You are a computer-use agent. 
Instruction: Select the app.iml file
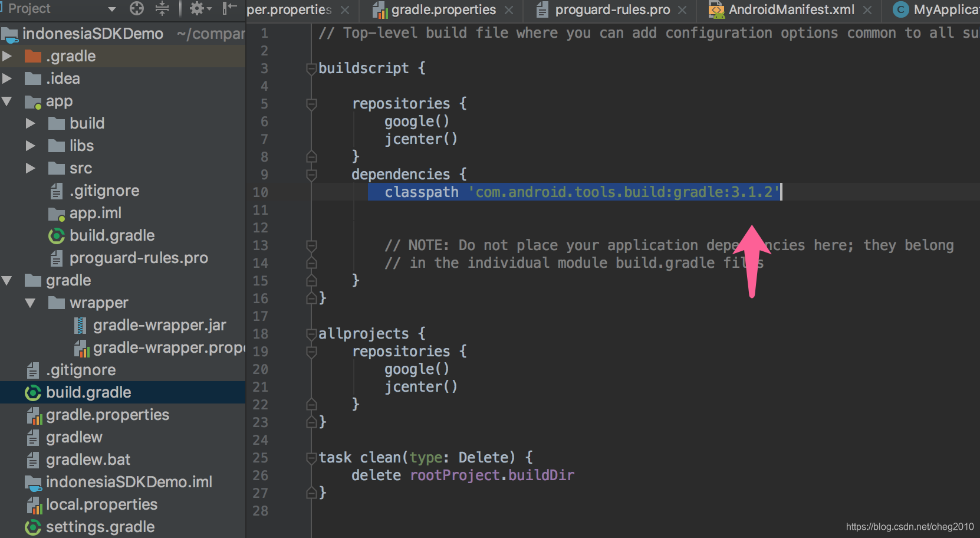[96, 213]
